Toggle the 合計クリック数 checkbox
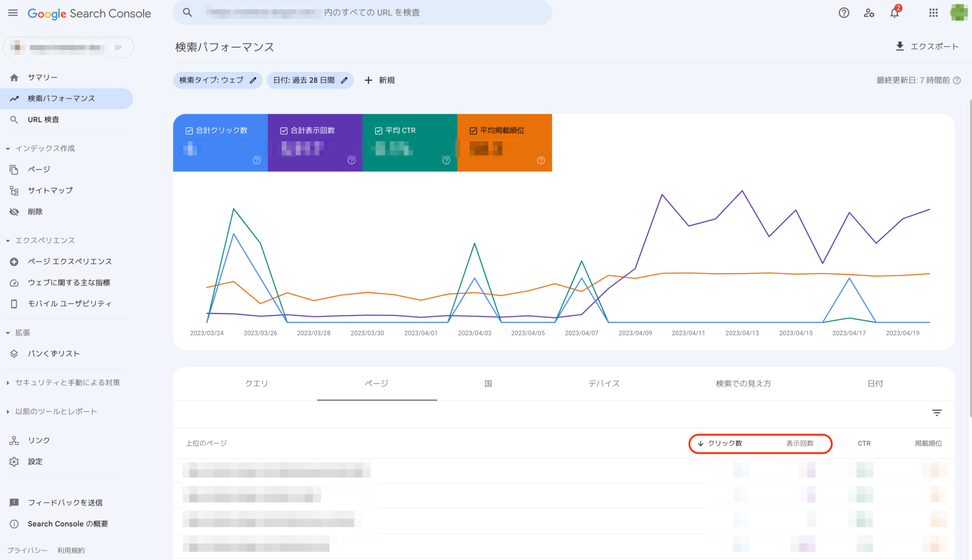Image resolution: width=972 pixels, height=560 pixels. [x=189, y=131]
